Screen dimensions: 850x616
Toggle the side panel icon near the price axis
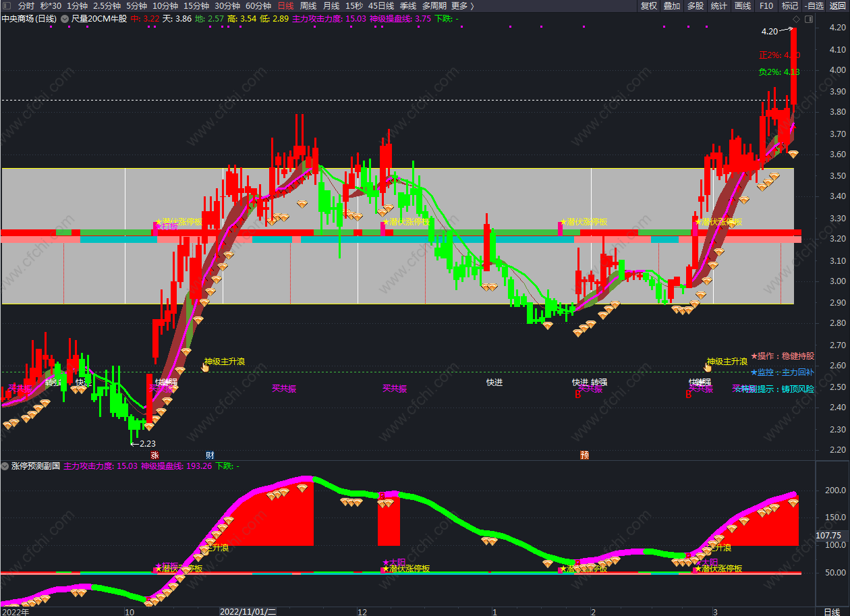[807, 19]
